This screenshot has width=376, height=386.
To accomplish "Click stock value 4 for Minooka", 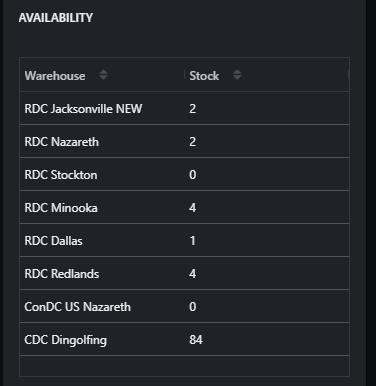I will [192, 208].
